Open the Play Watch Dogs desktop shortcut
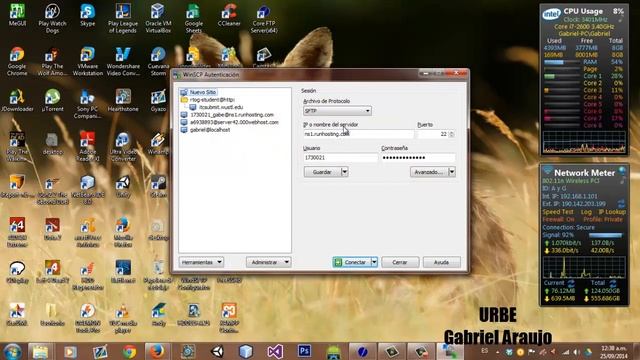The image size is (640, 360). click(x=52, y=18)
